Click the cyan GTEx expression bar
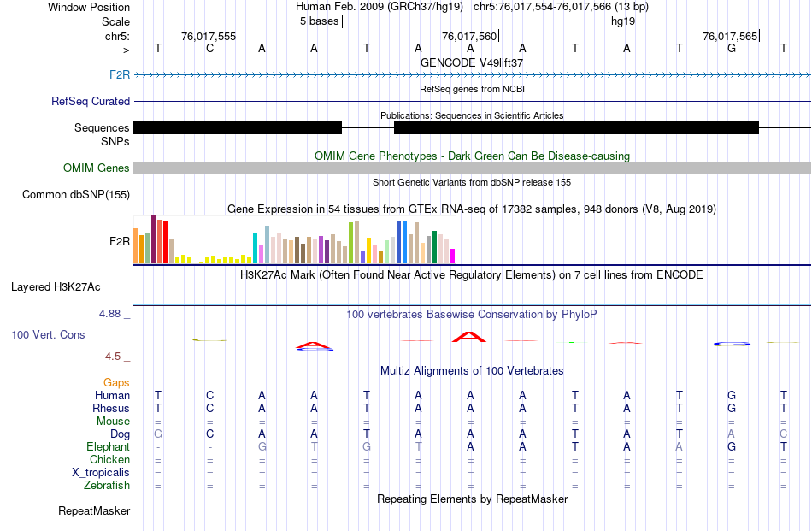812x531 pixels. (255, 248)
